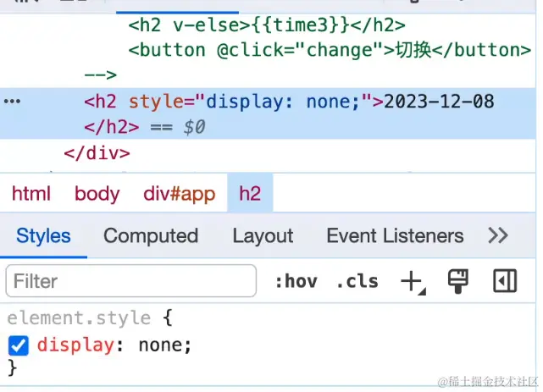Screen dimensions: 543x392
Task: Click the element.style selector
Action: 79,317
